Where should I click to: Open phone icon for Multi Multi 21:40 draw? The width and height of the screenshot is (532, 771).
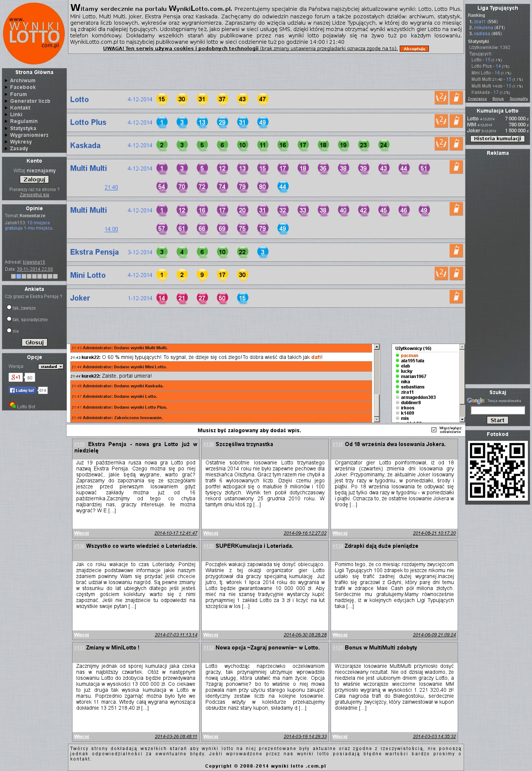pos(456,167)
